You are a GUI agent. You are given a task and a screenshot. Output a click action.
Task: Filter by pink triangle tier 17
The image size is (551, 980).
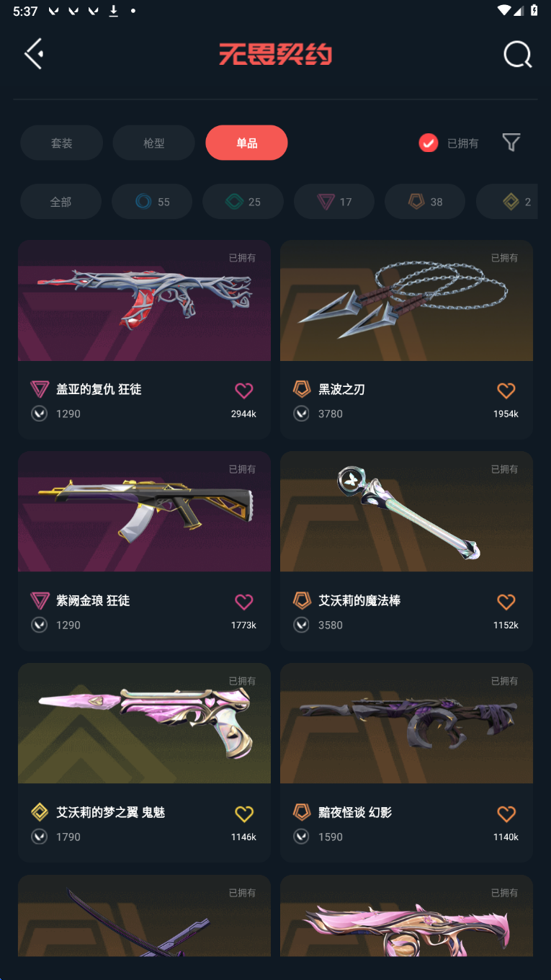pos(334,202)
